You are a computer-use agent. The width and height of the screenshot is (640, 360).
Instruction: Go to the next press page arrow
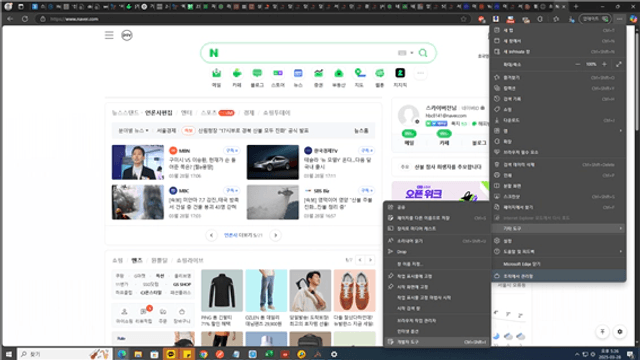tap(276, 235)
